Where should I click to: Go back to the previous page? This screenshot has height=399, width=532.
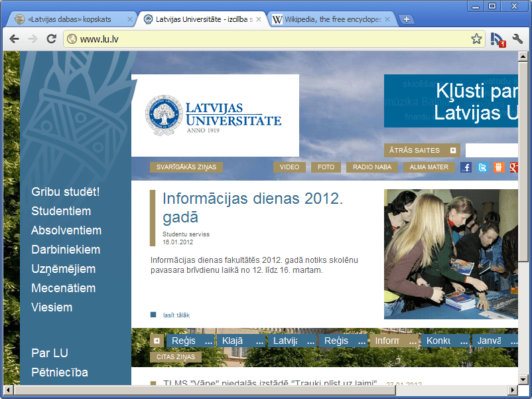[x=14, y=39]
